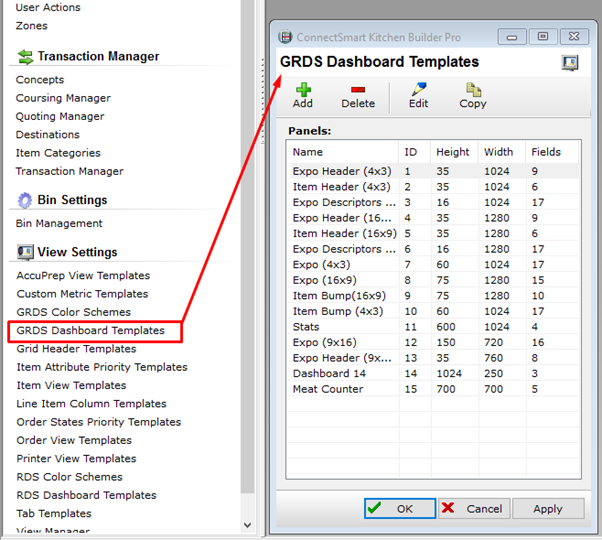Click the View Settings section icon
The image size is (602, 540).
tap(24, 253)
